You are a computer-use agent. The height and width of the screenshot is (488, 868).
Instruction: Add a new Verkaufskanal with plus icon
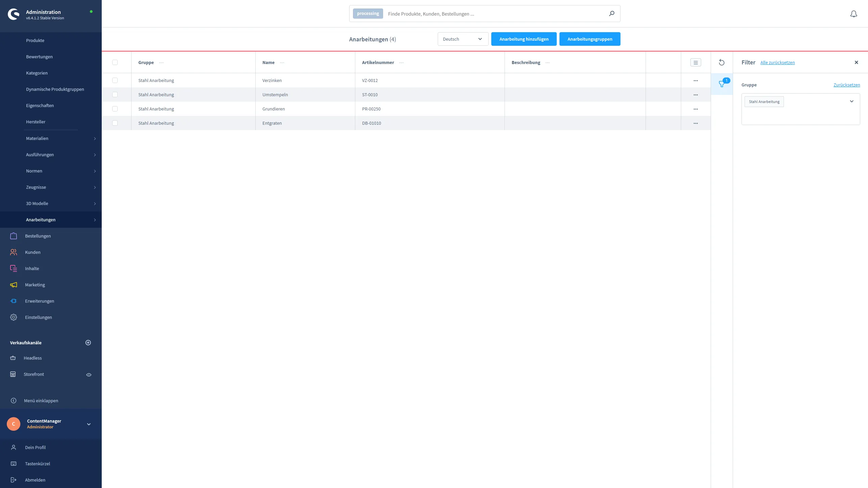(x=88, y=343)
